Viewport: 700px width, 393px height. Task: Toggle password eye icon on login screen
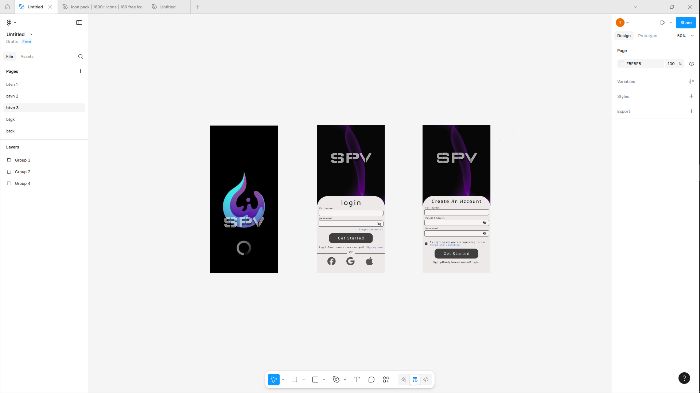tap(379, 224)
